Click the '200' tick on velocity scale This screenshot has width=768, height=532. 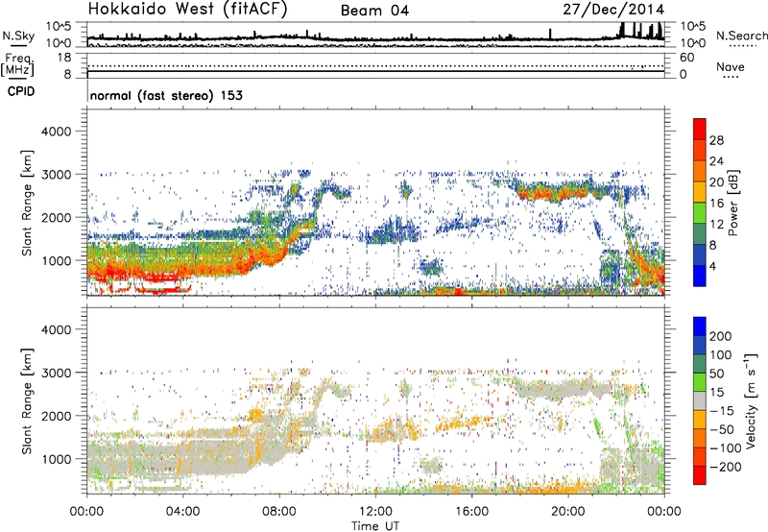721,336
